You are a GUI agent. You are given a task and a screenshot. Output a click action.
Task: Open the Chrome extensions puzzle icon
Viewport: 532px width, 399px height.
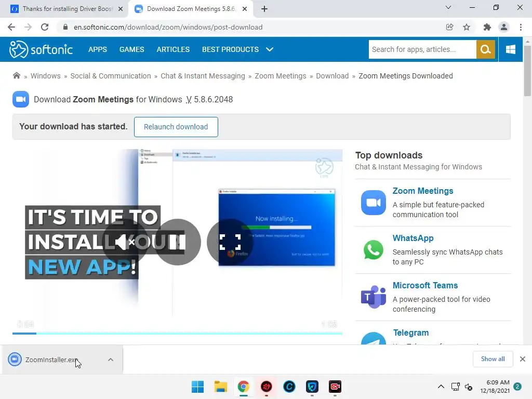point(487,27)
